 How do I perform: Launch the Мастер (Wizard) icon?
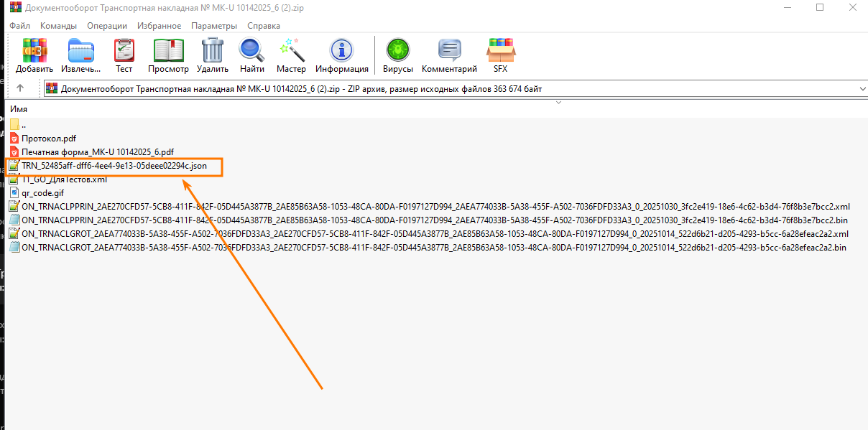(292, 50)
